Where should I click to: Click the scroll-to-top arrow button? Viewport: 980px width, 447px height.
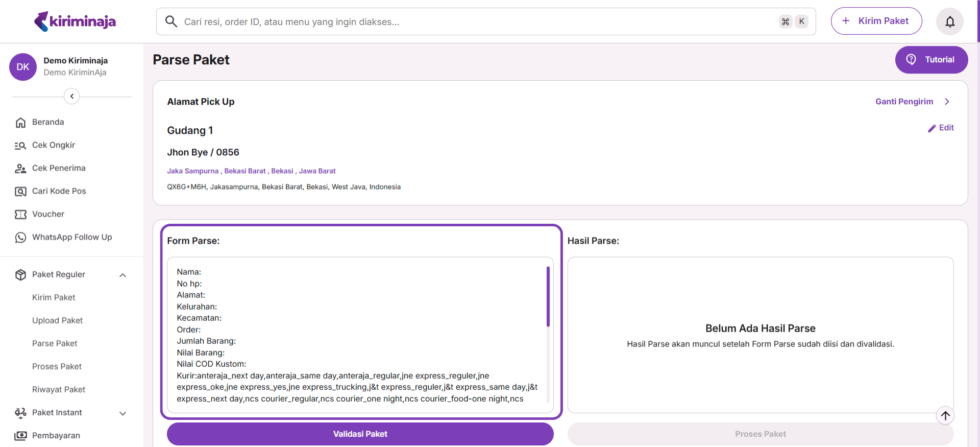click(x=945, y=415)
